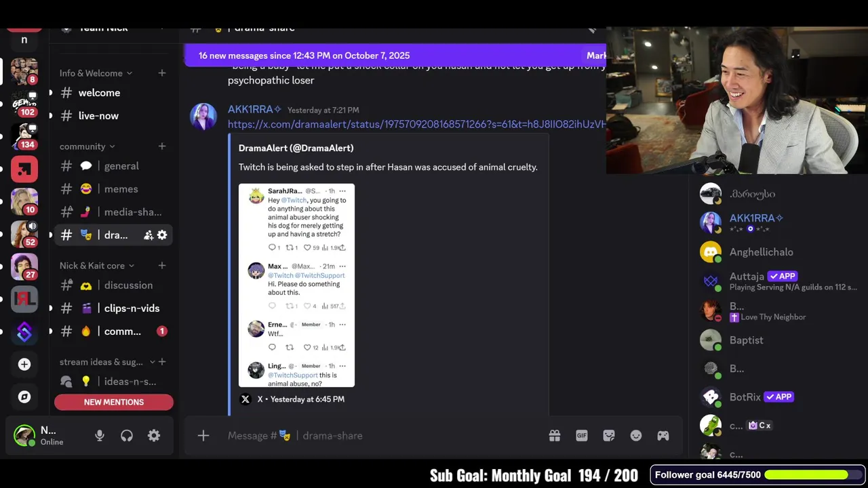Collapse the Info & Welcome category
This screenshot has width=868, height=488.
click(x=96, y=73)
